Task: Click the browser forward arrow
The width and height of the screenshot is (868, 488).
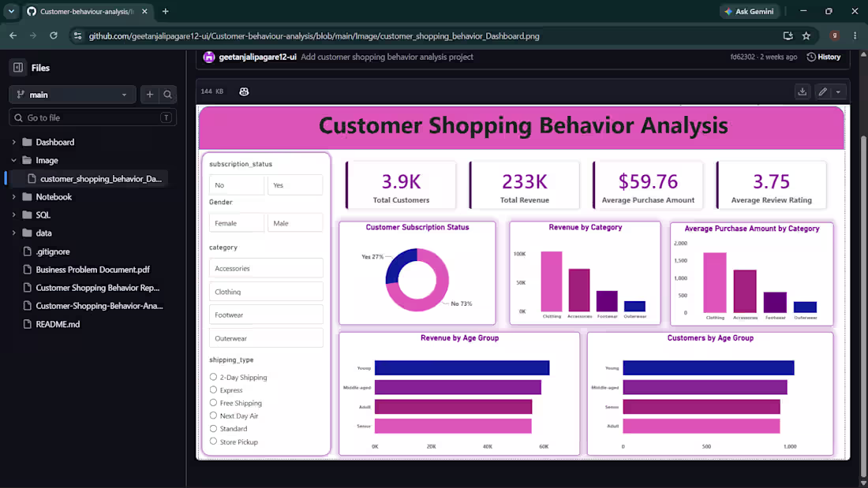Action: (33, 36)
